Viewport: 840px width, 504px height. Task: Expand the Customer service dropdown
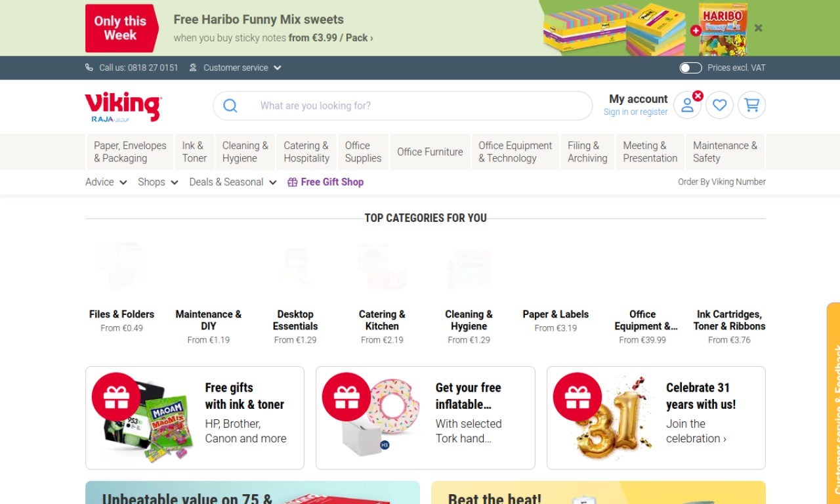pos(236,68)
